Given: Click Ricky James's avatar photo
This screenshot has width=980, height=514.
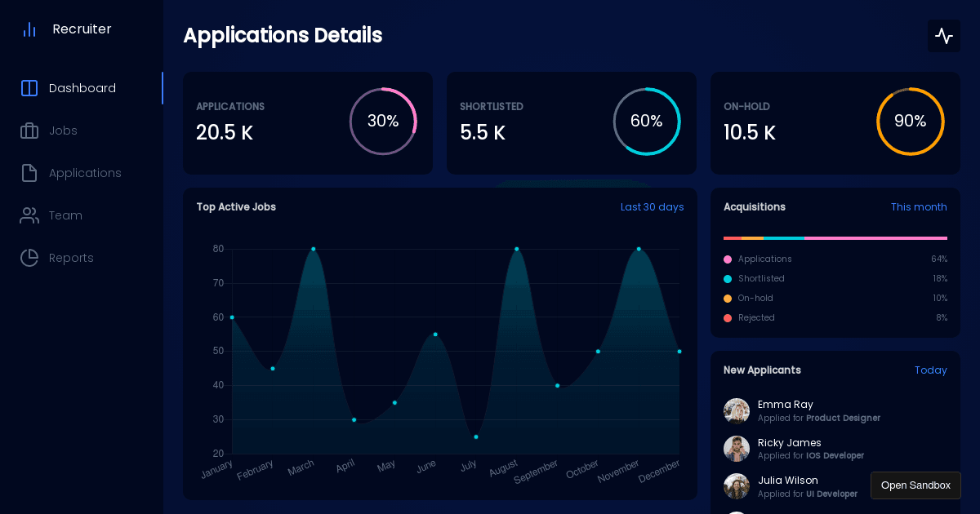Looking at the screenshot, I should click(737, 449).
